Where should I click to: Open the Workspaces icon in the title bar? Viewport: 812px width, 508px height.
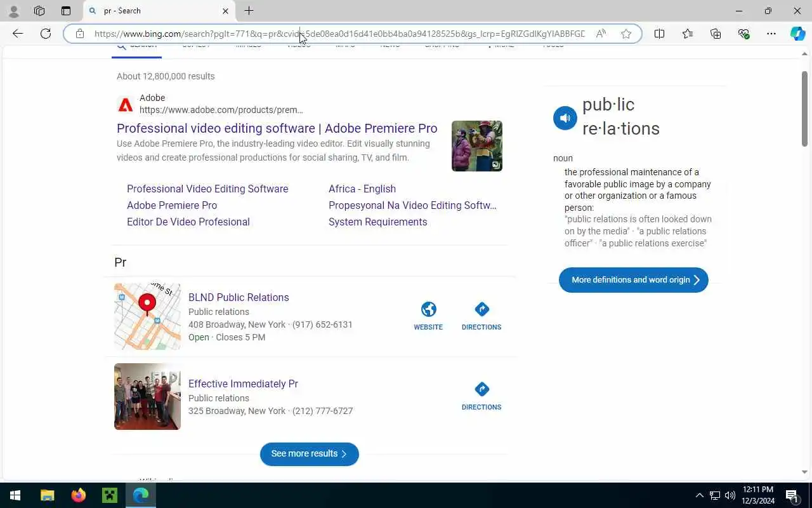[39, 11]
